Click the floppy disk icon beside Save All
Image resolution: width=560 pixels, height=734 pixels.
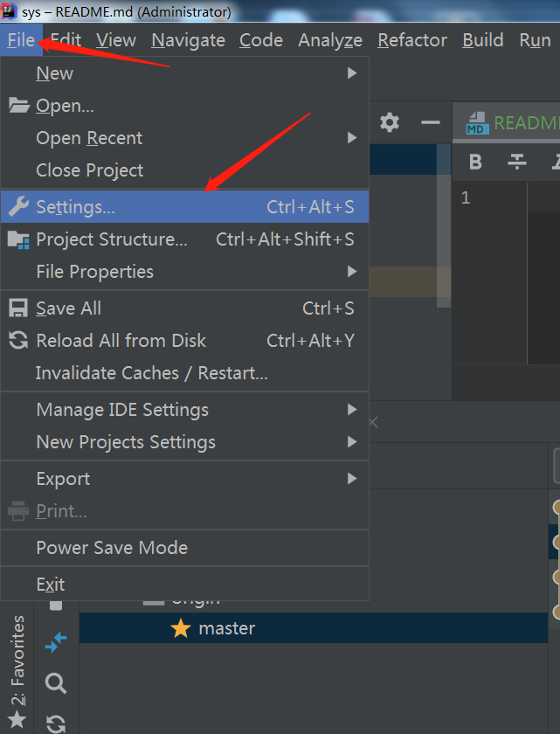[x=17, y=308]
